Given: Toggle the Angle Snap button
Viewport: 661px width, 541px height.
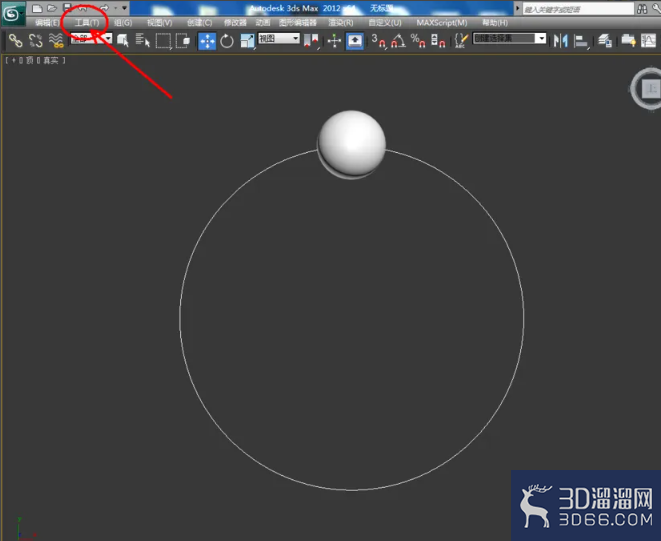Looking at the screenshot, I should [398, 41].
